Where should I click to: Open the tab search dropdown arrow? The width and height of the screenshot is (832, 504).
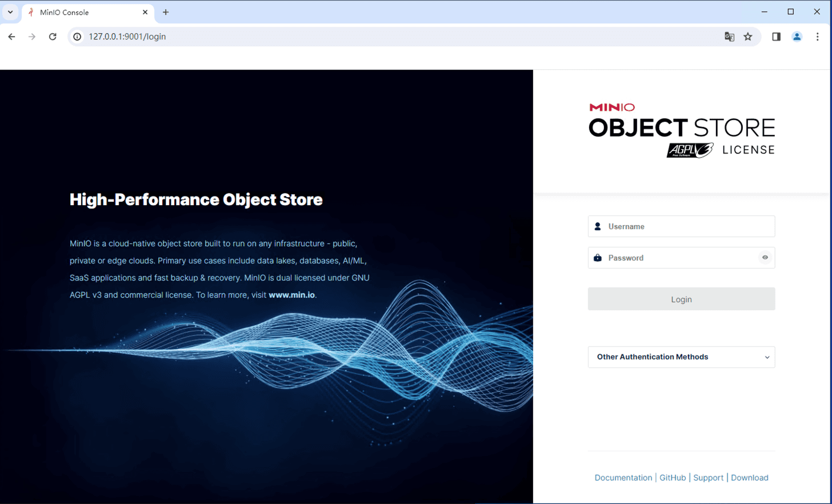pyautogui.click(x=10, y=12)
